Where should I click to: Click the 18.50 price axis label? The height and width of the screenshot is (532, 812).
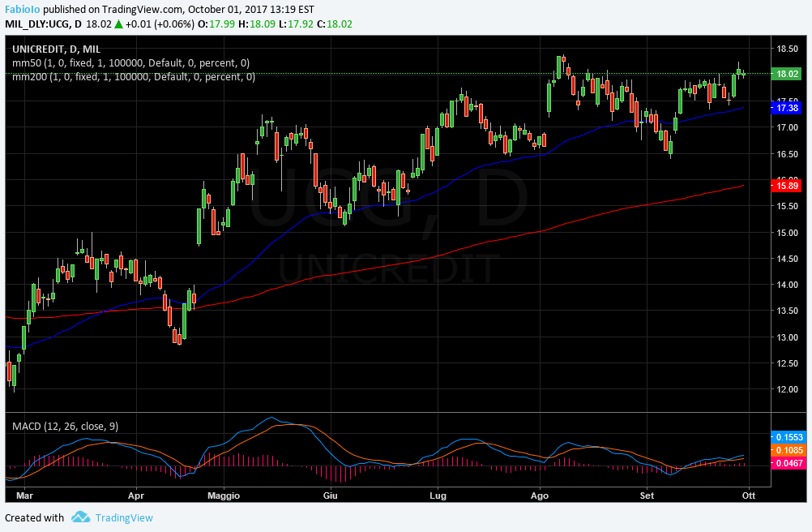(787, 49)
